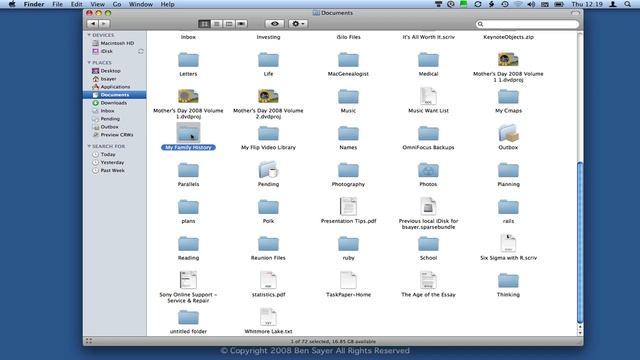
Task: Open the MacGenealogist folder
Action: pyautogui.click(x=348, y=60)
